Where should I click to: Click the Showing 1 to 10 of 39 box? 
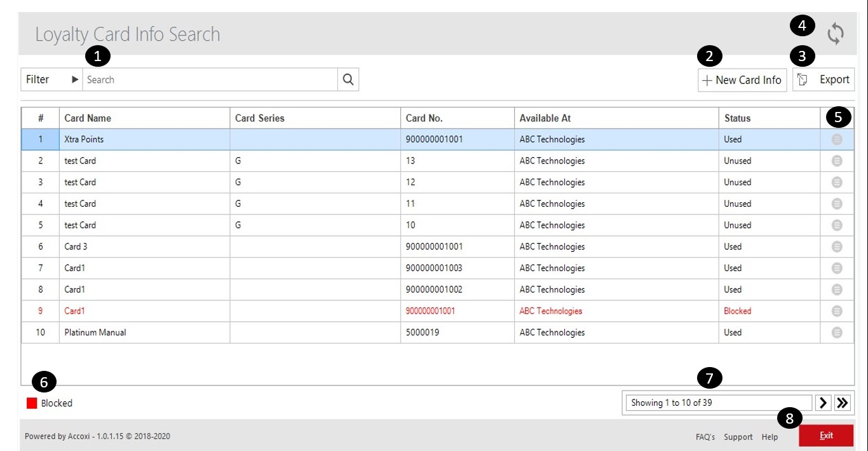click(x=719, y=403)
